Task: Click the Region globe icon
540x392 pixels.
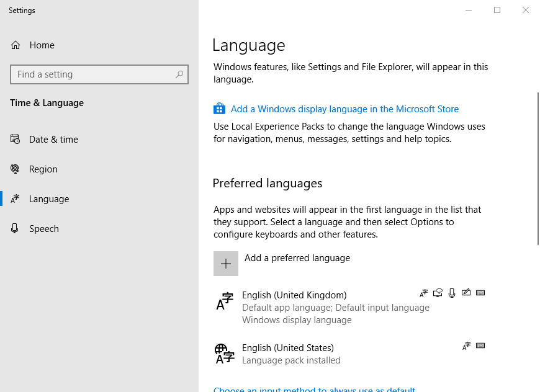Action: [x=15, y=169]
